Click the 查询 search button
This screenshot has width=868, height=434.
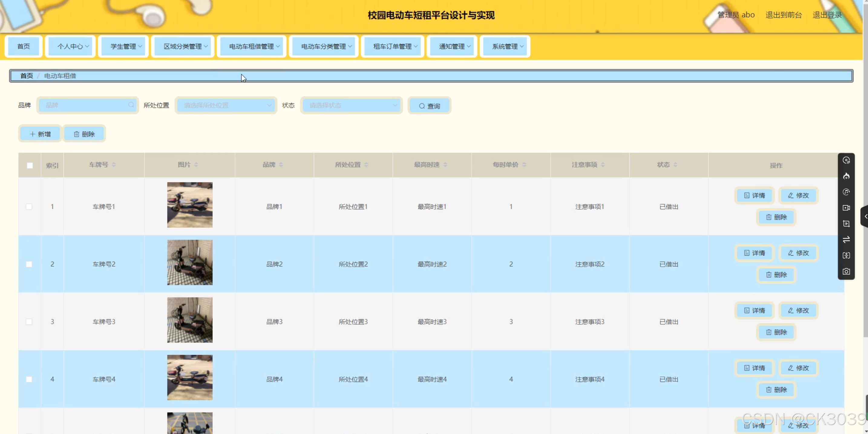(429, 106)
